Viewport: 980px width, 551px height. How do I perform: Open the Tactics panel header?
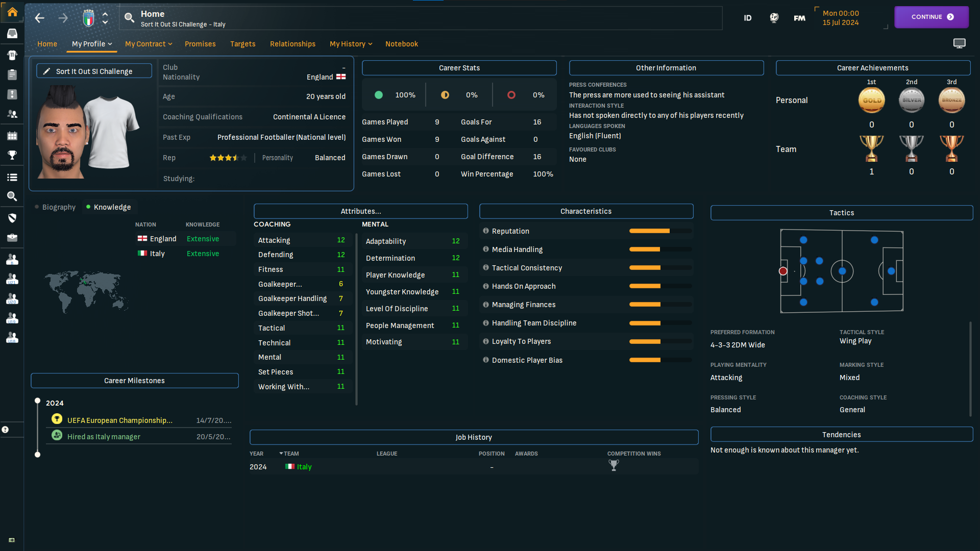click(842, 213)
